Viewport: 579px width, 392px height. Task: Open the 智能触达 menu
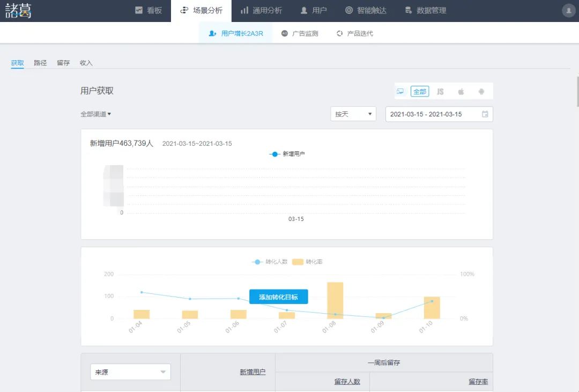point(366,11)
